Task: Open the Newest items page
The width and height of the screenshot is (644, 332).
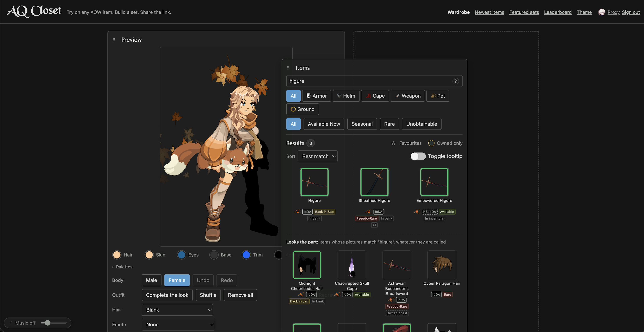Action: click(x=489, y=12)
